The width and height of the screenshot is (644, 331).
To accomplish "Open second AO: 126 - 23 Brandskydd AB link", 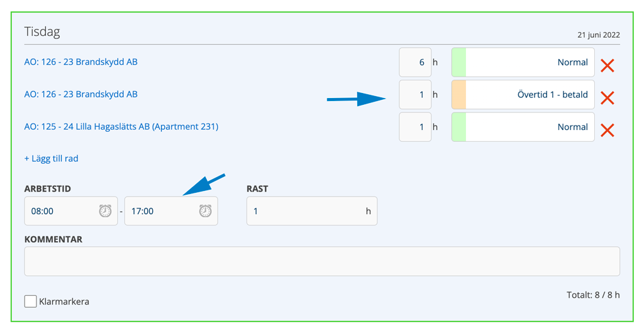I will 81,94.
